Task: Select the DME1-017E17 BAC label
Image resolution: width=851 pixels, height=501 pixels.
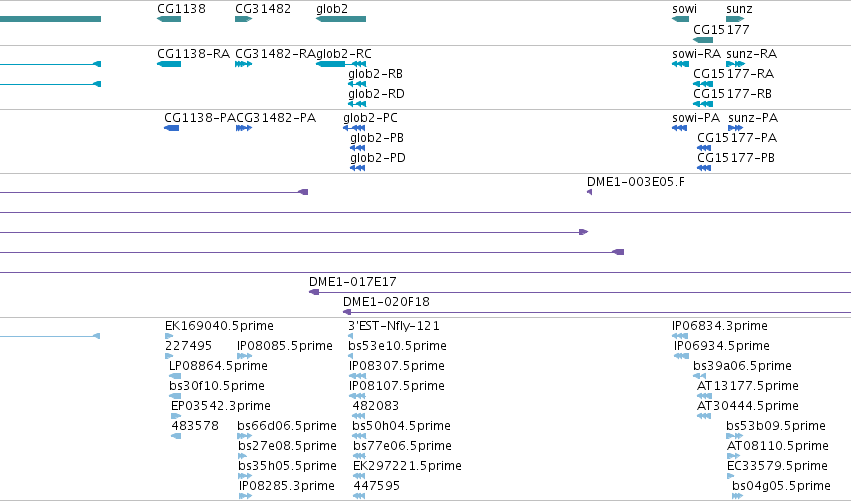Action: 353,282
